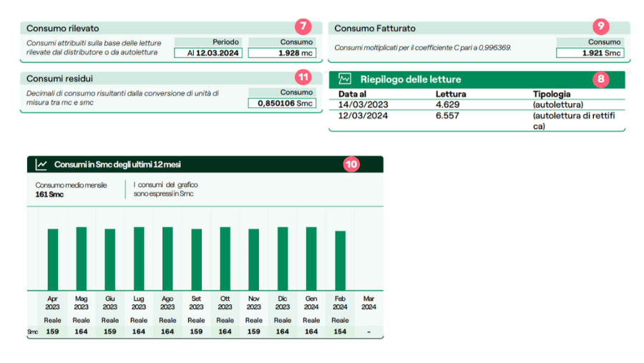
Task: Click the 1.921 Smc billed consumption field
Action: click(590, 53)
